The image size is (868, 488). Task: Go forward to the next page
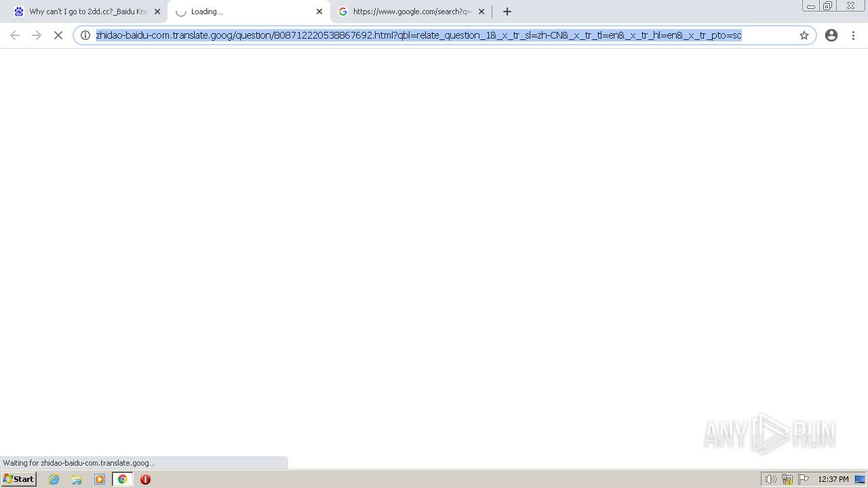click(x=37, y=35)
